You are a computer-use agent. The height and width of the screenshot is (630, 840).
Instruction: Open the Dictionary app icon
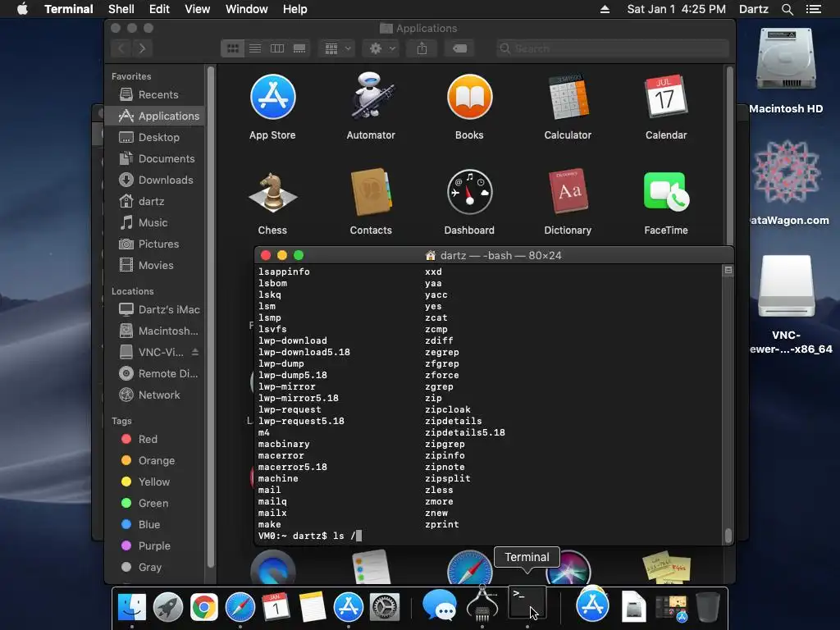(x=568, y=192)
